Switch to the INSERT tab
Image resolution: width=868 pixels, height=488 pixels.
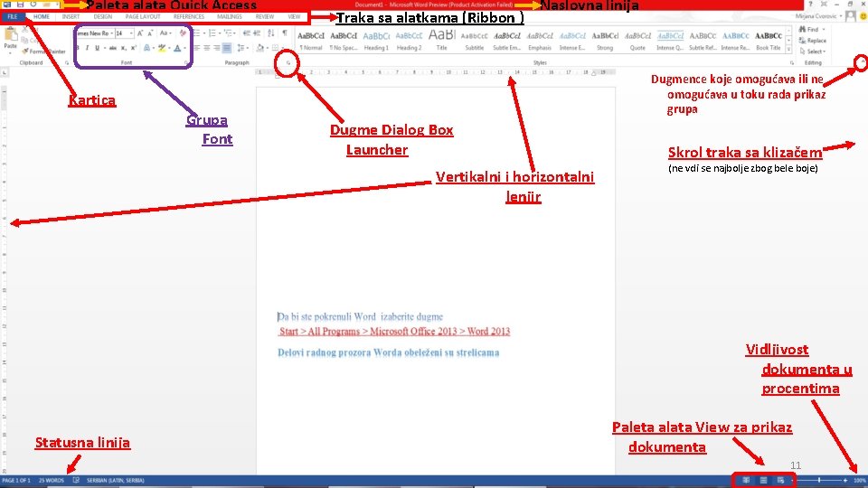tap(71, 16)
